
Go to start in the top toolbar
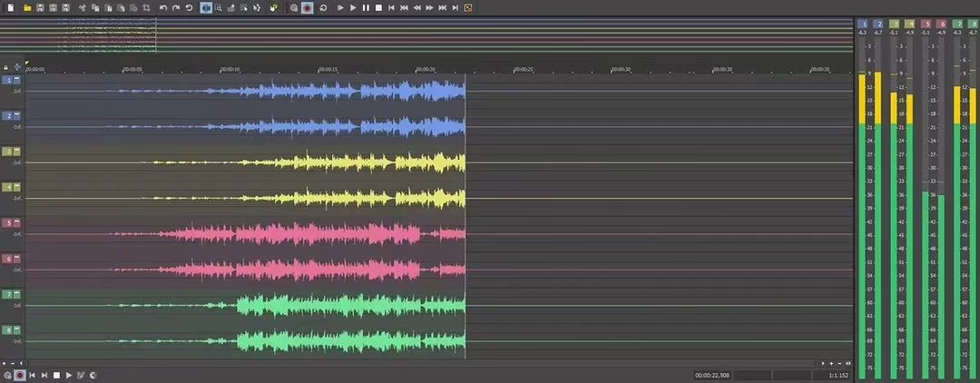(x=391, y=7)
